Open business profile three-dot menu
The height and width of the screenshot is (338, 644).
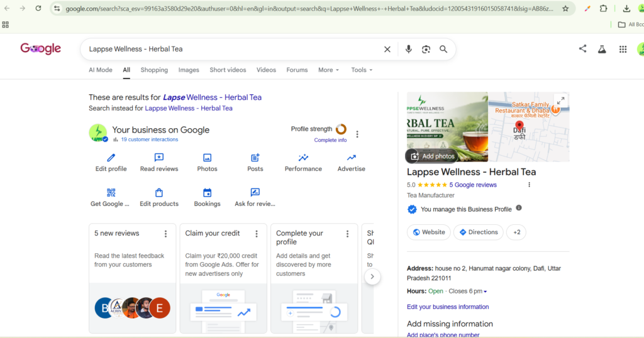coord(357,134)
